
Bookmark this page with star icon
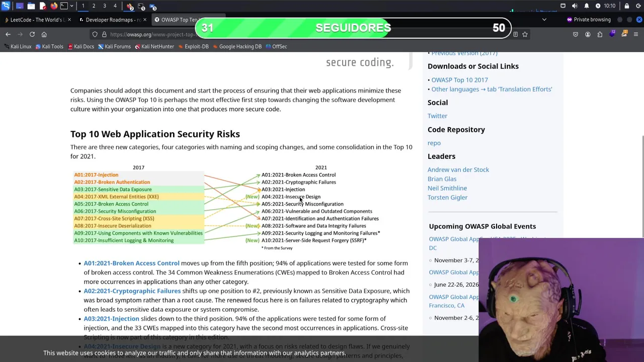pyautogui.click(x=525, y=34)
